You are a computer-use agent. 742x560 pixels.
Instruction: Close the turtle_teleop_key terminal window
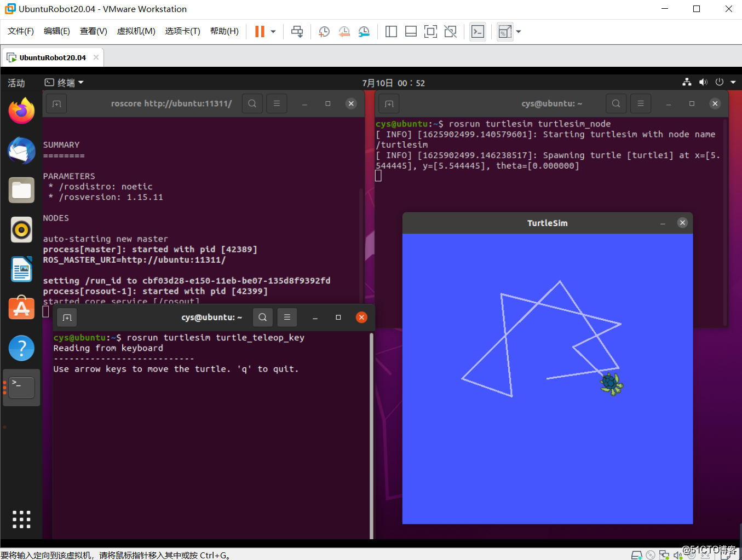click(x=361, y=317)
